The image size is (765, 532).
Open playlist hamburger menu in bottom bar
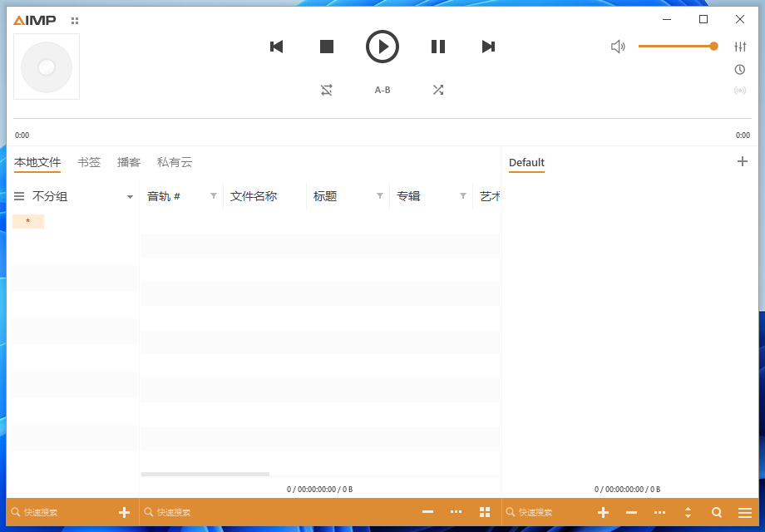point(744,513)
